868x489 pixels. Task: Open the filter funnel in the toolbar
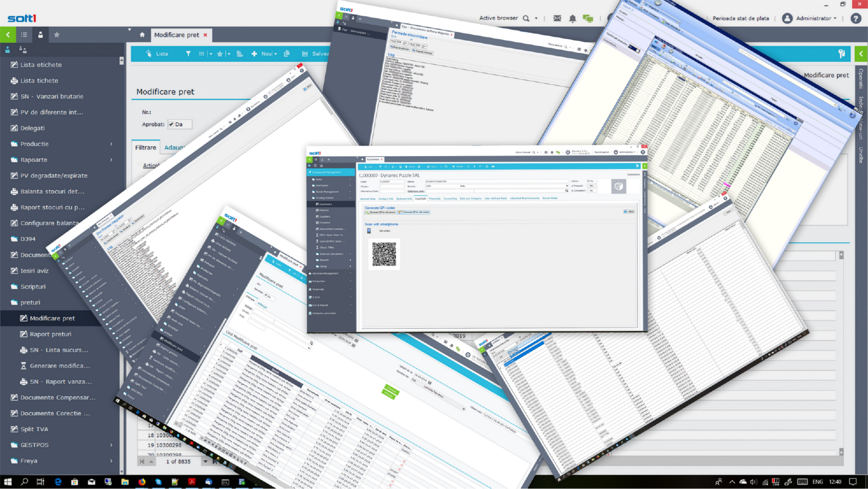click(x=188, y=54)
